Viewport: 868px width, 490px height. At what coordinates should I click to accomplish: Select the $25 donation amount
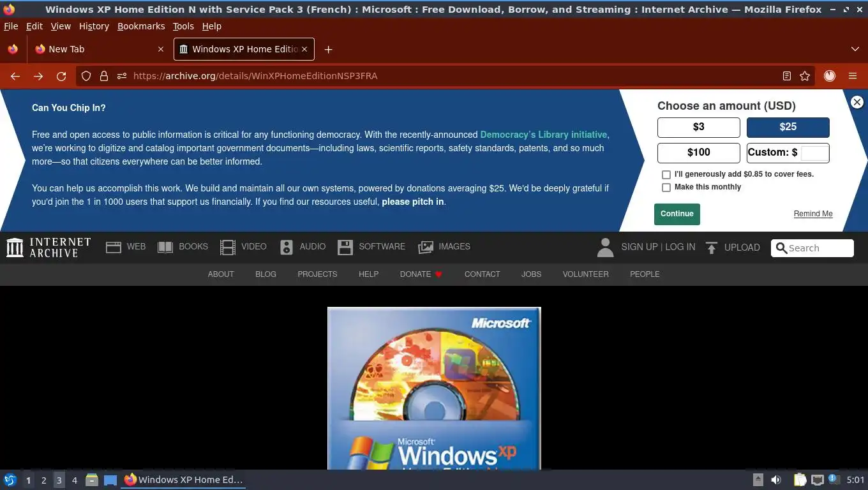788,127
